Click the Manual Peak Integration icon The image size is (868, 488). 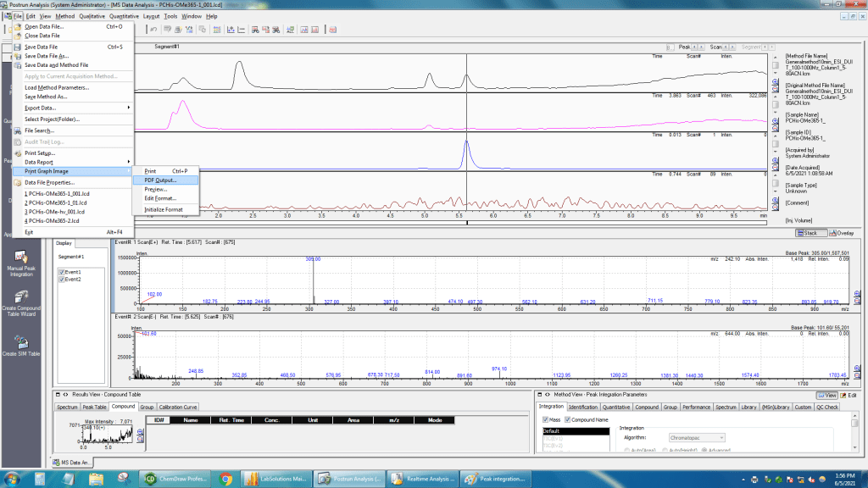click(x=20, y=258)
